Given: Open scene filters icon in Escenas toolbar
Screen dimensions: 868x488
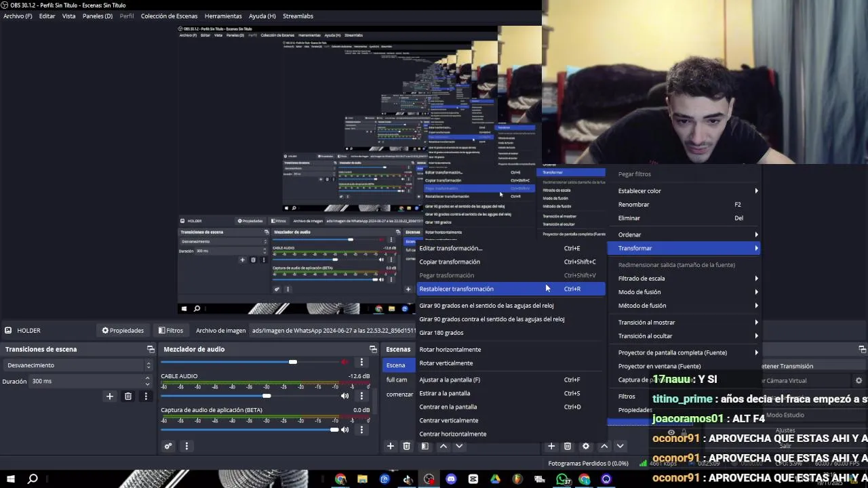Looking at the screenshot, I should pyautogui.click(x=425, y=446).
